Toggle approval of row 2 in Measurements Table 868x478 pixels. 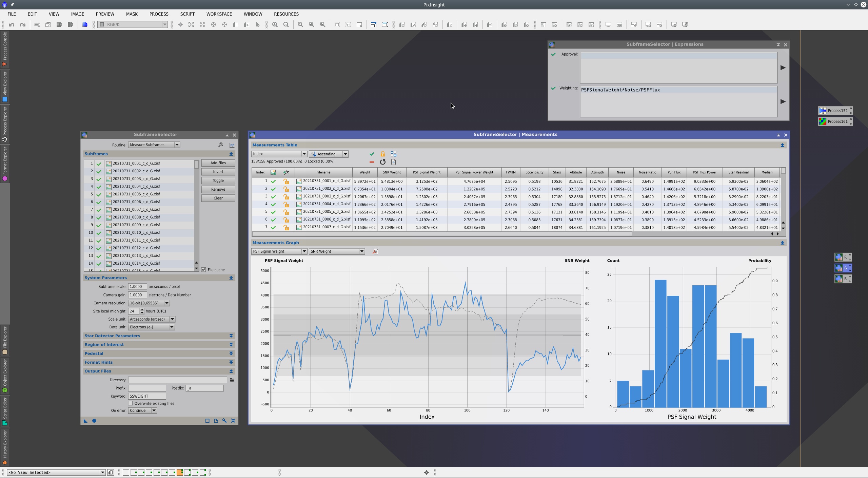pyautogui.click(x=273, y=189)
